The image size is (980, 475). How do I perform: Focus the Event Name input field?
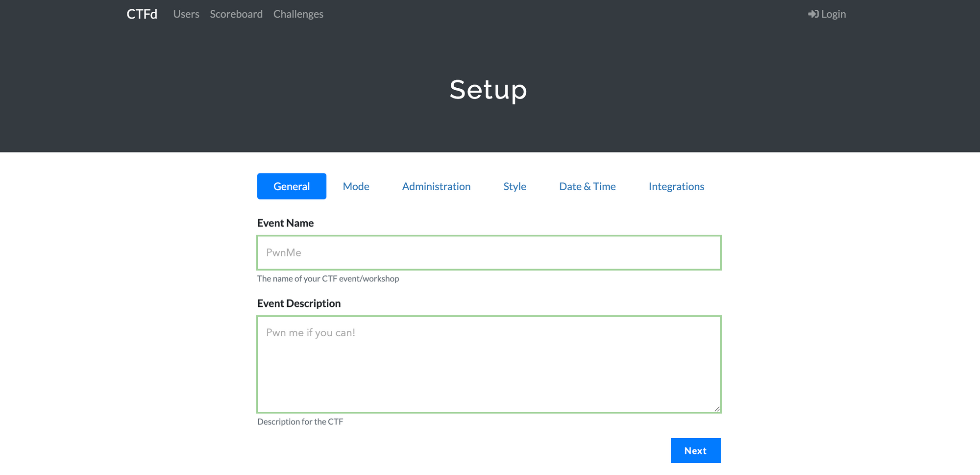(x=489, y=252)
